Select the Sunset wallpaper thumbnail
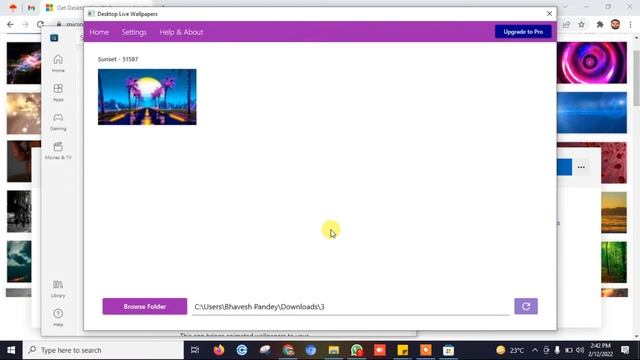Image resolution: width=640 pixels, height=360 pixels. (147, 97)
